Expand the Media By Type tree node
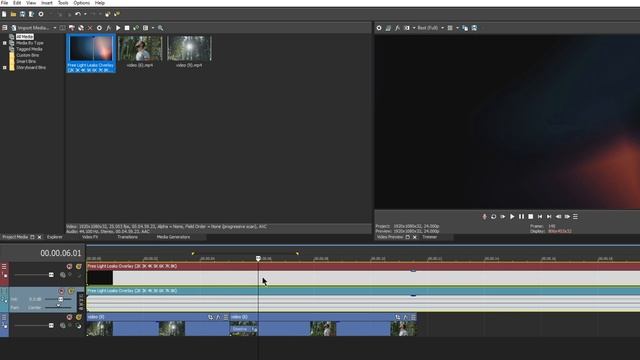Screen dimensions: 640x360 tap(5, 43)
